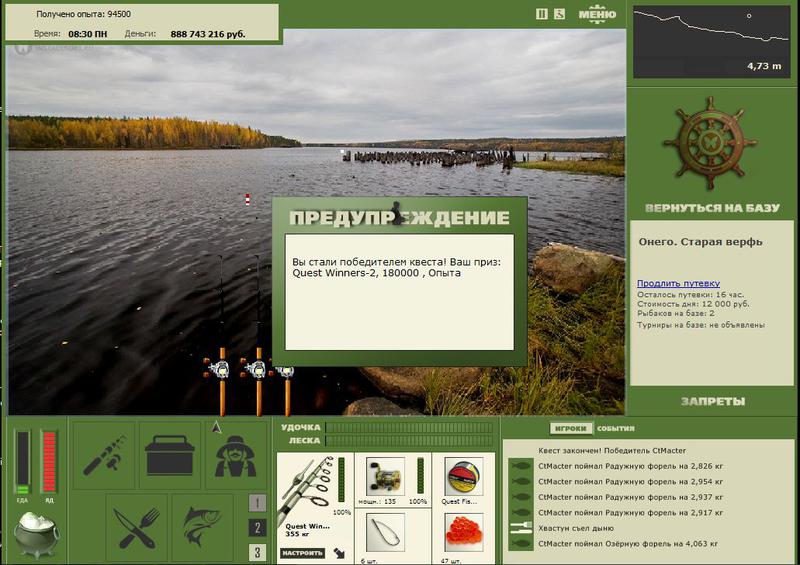
Task: Click the red-white float on the water
Action: (247, 199)
